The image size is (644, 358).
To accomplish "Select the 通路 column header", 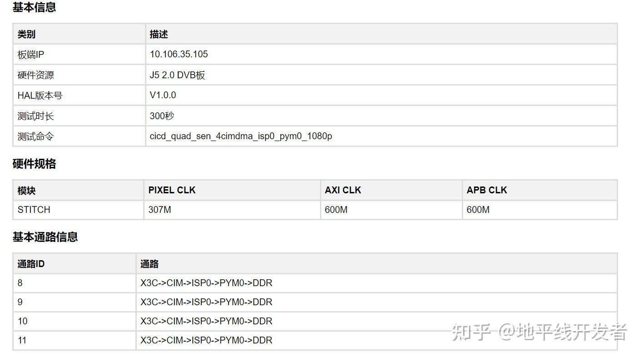I will click(x=150, y=264).
